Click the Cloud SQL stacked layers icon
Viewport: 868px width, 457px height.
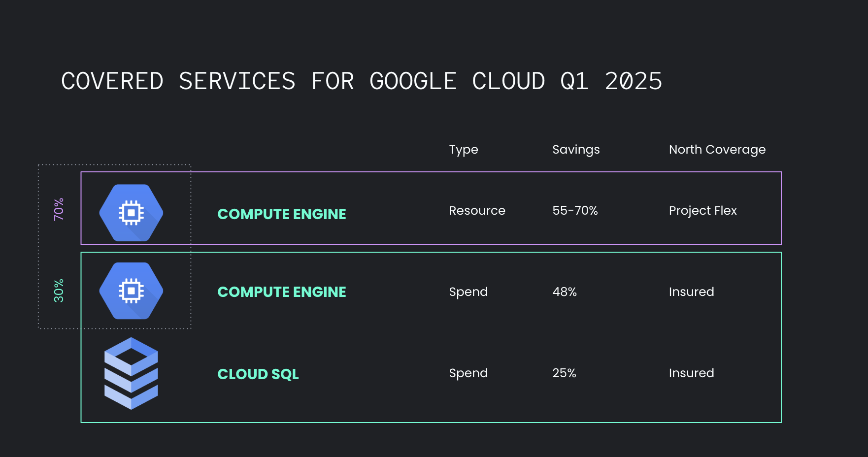click(131, 373)
